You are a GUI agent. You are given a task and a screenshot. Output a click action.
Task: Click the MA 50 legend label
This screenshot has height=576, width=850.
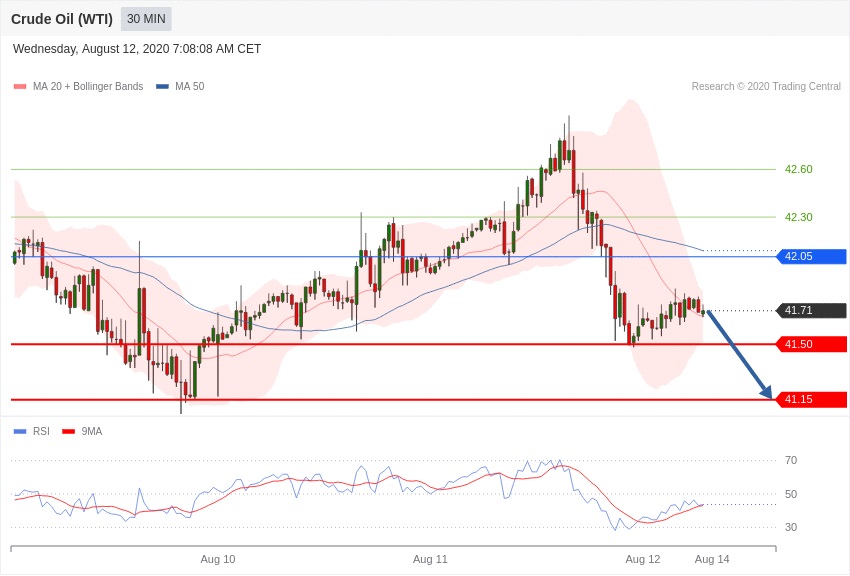point(190,87)
